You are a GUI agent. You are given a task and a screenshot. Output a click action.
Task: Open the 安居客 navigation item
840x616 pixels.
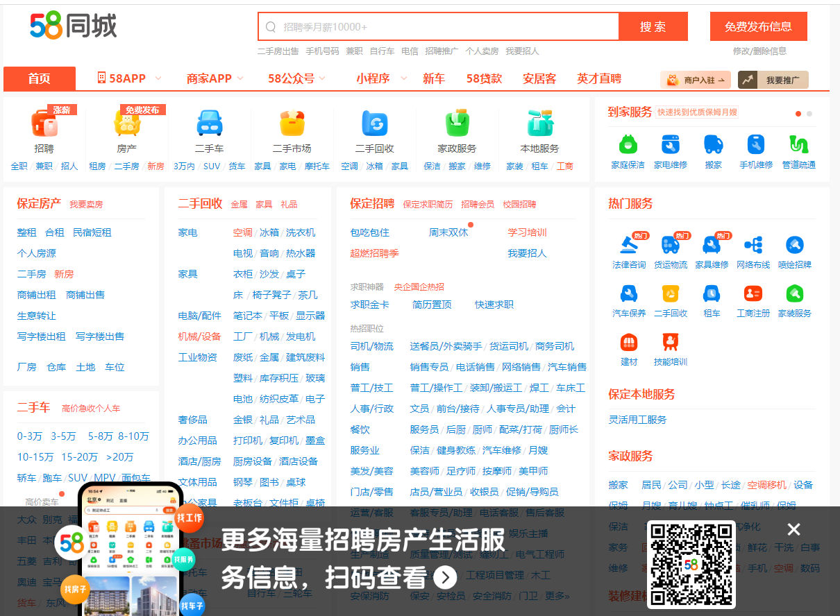tap(539, 79)
